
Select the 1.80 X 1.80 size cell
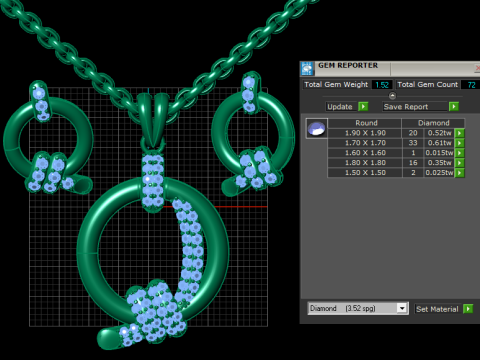click(x=365, y=163)
